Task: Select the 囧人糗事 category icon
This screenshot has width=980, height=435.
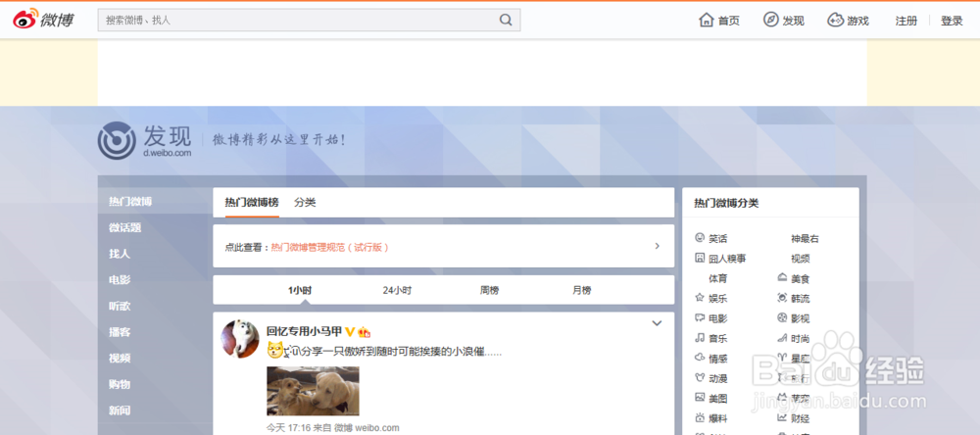Action: [700, 258]
